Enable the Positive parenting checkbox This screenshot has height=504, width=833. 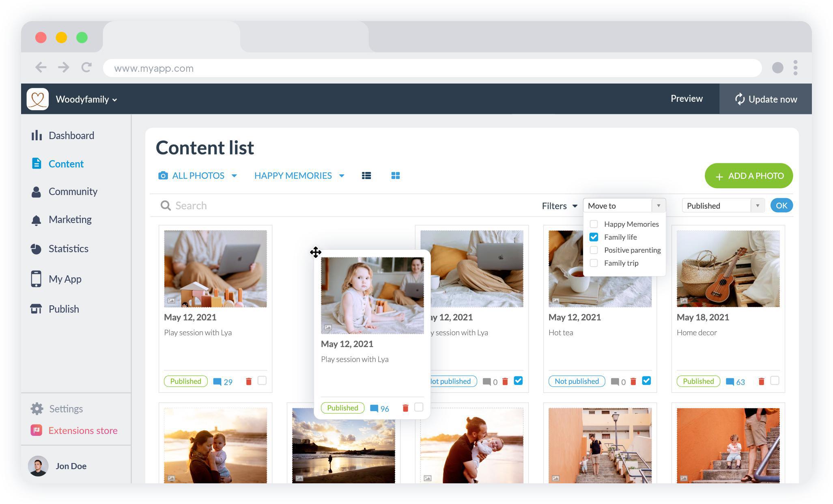[594, 250]
